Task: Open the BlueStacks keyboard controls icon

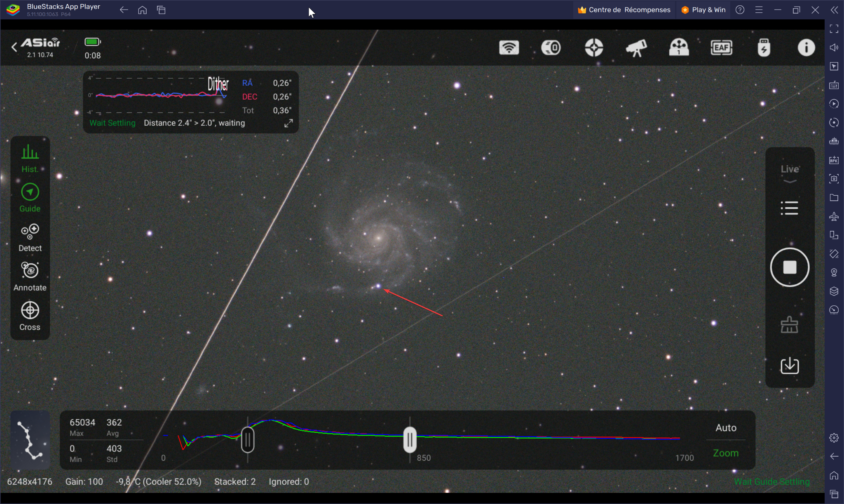Action: pos(834,85)
